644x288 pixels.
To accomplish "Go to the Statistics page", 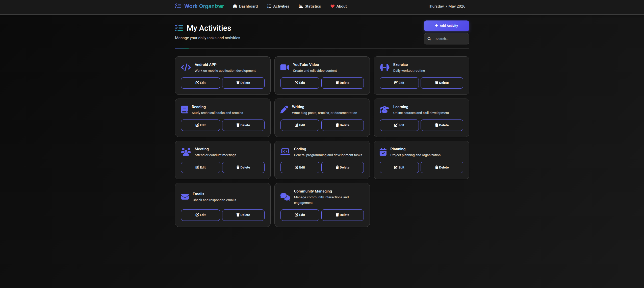I will pyautogui.click(x=310, y=6).
